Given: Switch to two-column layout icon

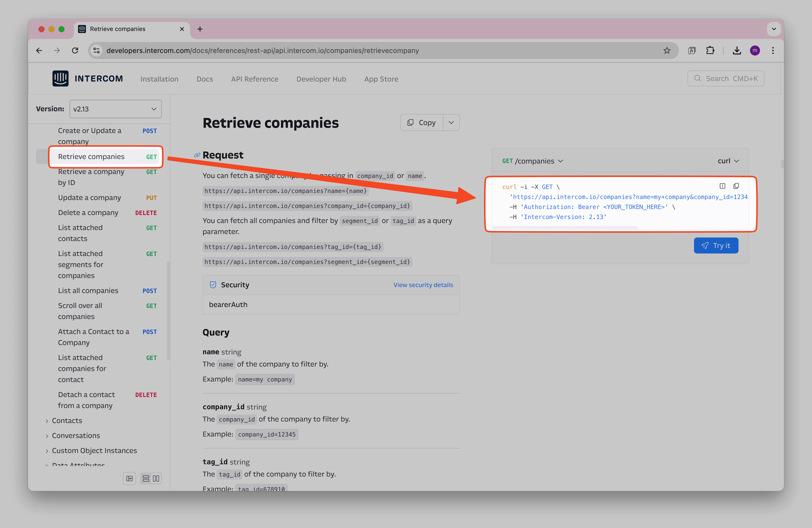Looking at the screenshot, I should 156,478.
